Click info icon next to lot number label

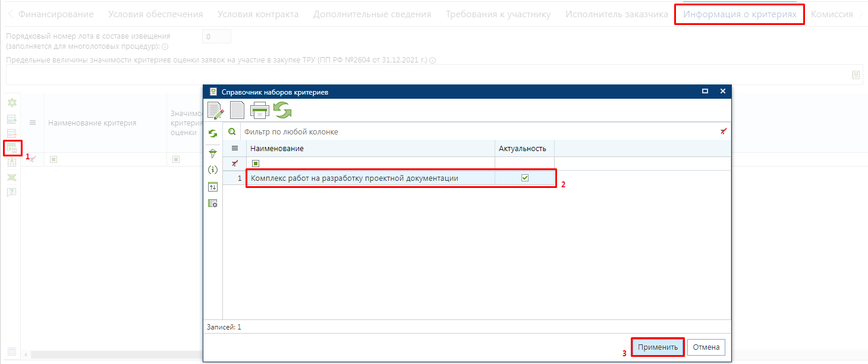coord(165,46)
